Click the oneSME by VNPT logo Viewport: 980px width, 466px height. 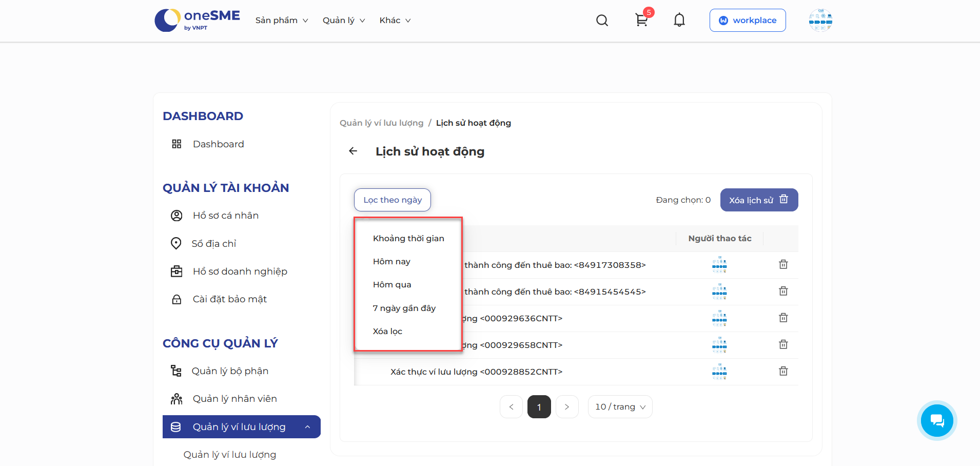[197, 21]
